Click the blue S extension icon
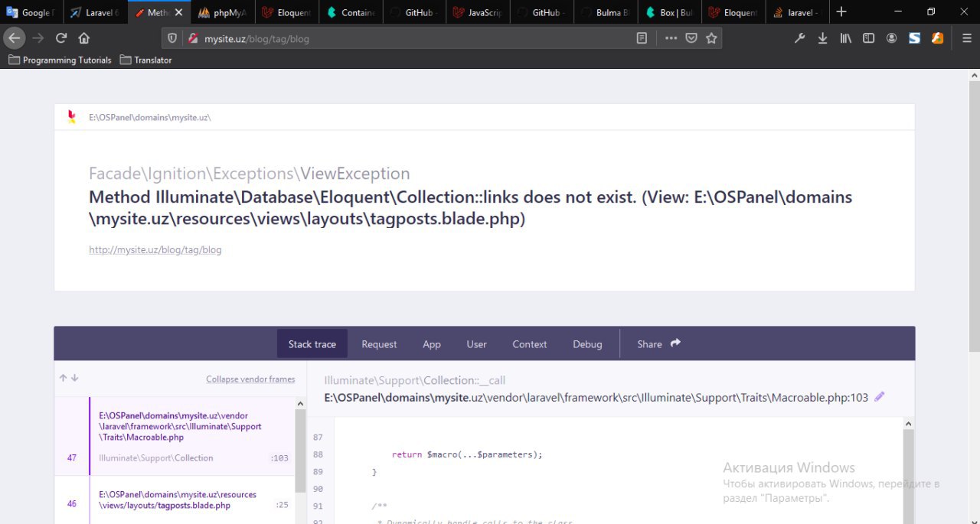The height and width of the screenshot is (524, 980). tap(914, 38)
